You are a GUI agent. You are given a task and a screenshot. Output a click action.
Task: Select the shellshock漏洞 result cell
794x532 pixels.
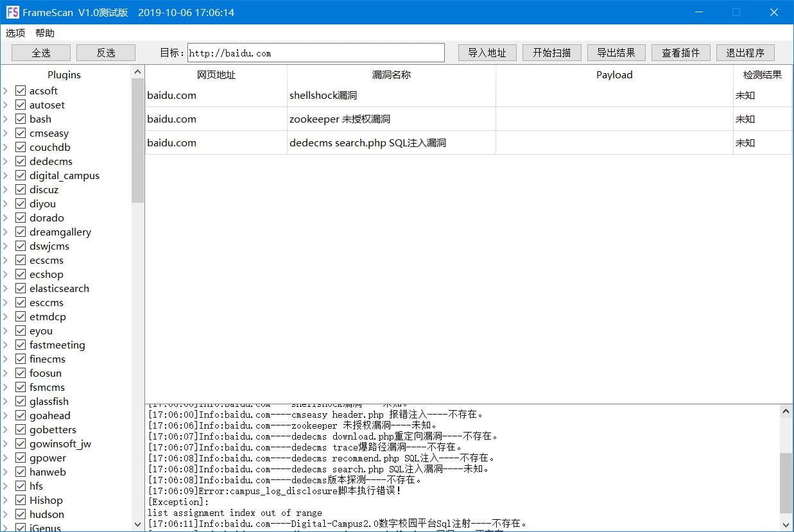coord(392,95)
